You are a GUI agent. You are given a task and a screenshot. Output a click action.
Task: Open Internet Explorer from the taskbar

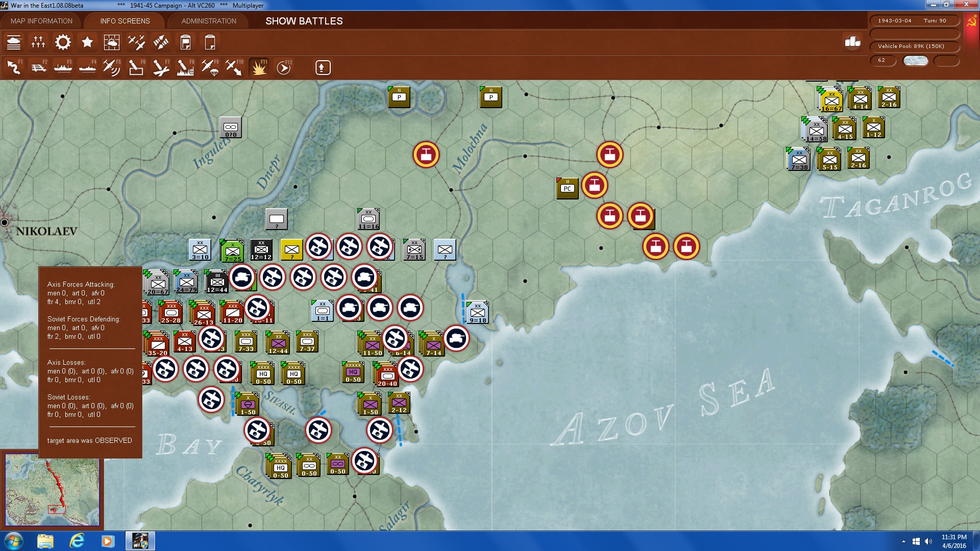point(77,541)
